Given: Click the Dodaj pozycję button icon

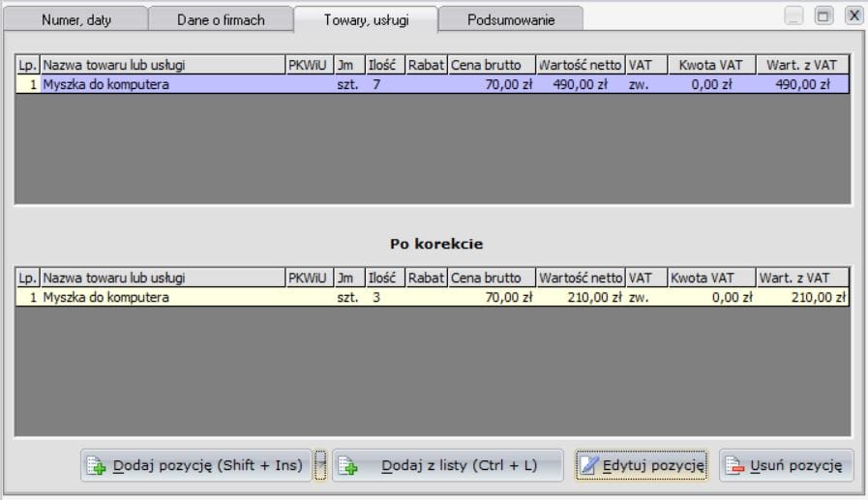Looking at the screenshot, I should (x=97, y=466).
